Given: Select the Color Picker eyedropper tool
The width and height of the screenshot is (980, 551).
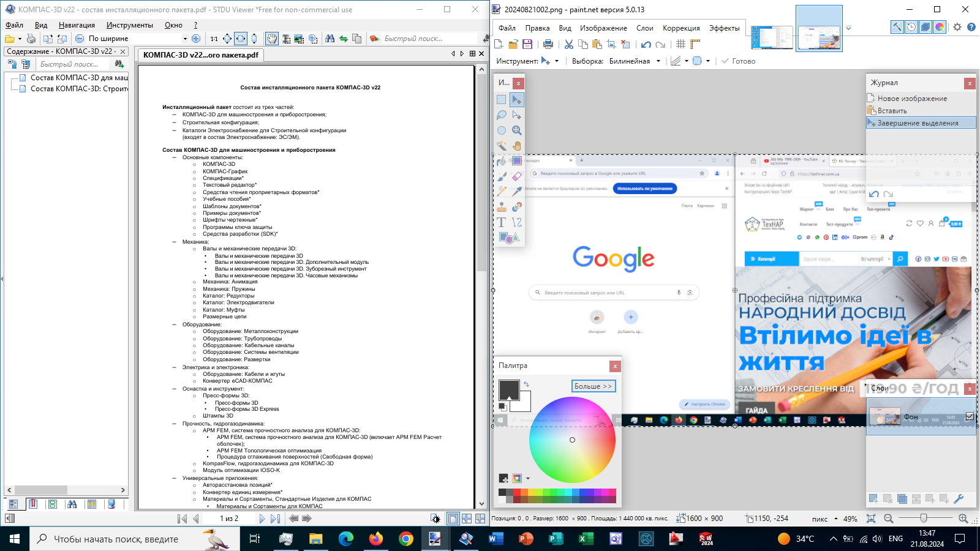Looking at the screenshot, I should tap(517, 192).
